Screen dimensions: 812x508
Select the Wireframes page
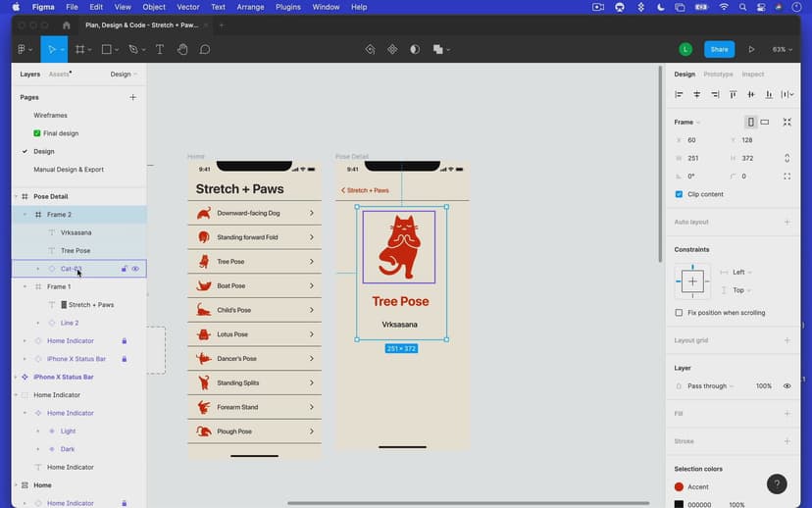tap(51, 116)
